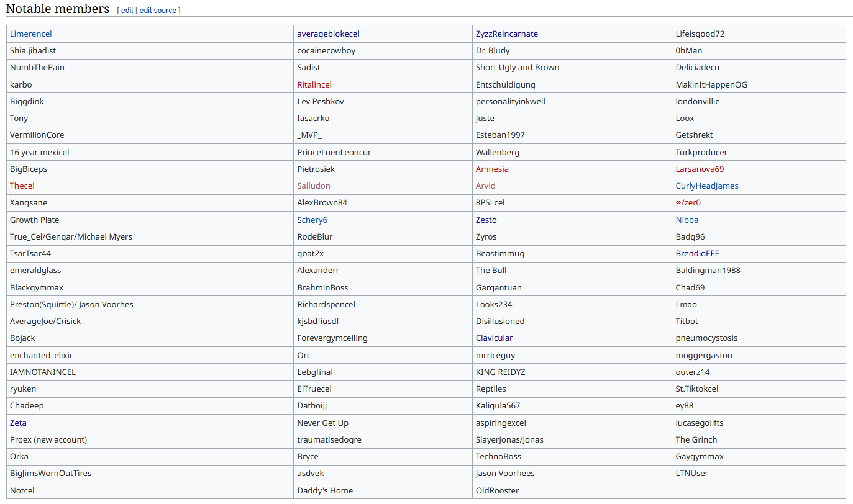Open the Schery6 link
This screenshot has width=853, height=504.
pyautogui.click(x=312, y=220)
